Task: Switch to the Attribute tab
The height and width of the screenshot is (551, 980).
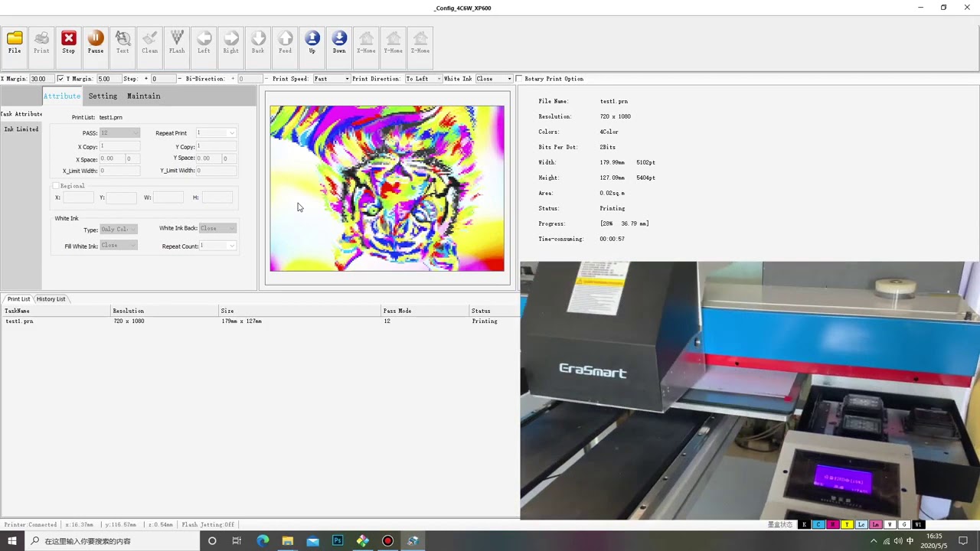Action: click(x=62, y=96)
